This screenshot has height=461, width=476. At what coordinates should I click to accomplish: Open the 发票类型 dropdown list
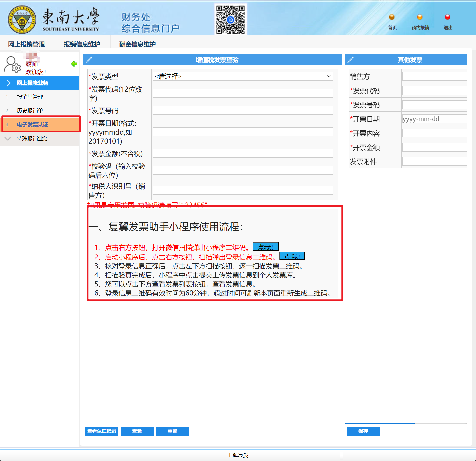click(243, 76)
